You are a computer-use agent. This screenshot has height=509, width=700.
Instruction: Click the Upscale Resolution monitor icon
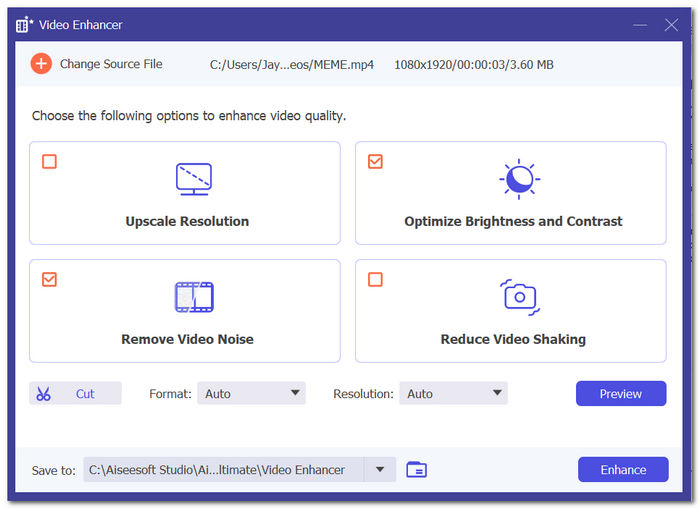[194, 180]
